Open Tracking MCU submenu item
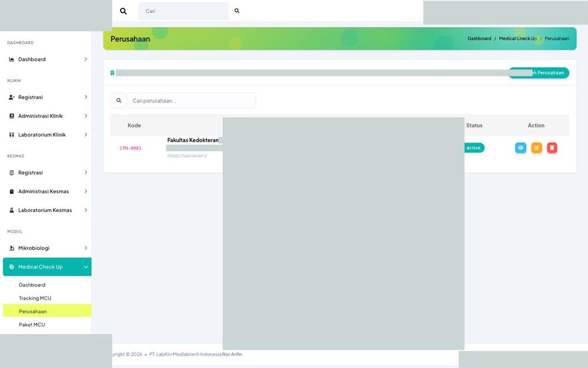 click(35, 298)
